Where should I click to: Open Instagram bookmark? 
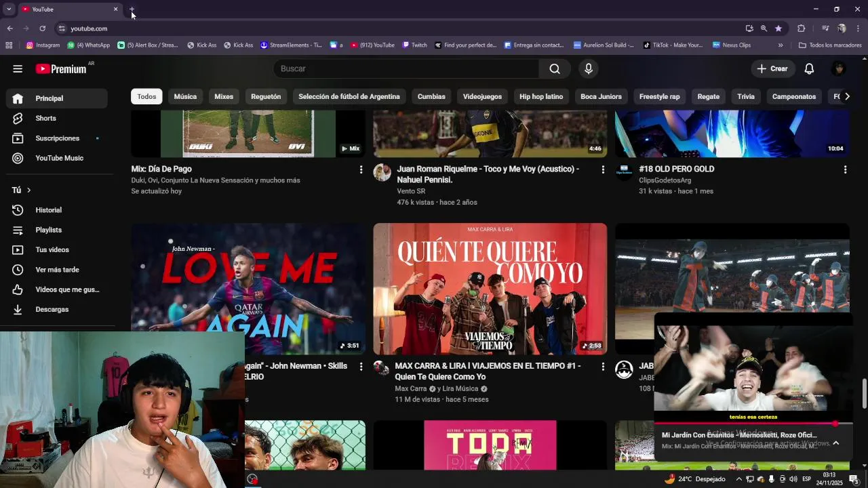coord(43,45)
